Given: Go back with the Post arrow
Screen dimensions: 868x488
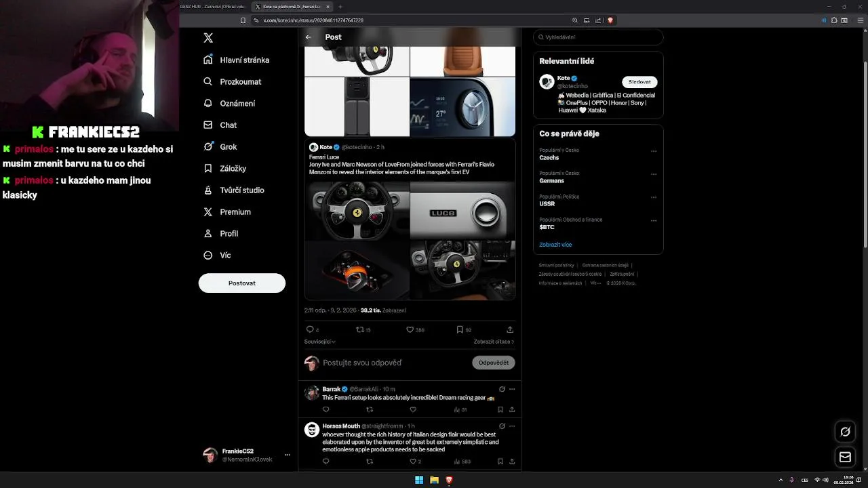Looking at the screenshot, I should 308,37.
